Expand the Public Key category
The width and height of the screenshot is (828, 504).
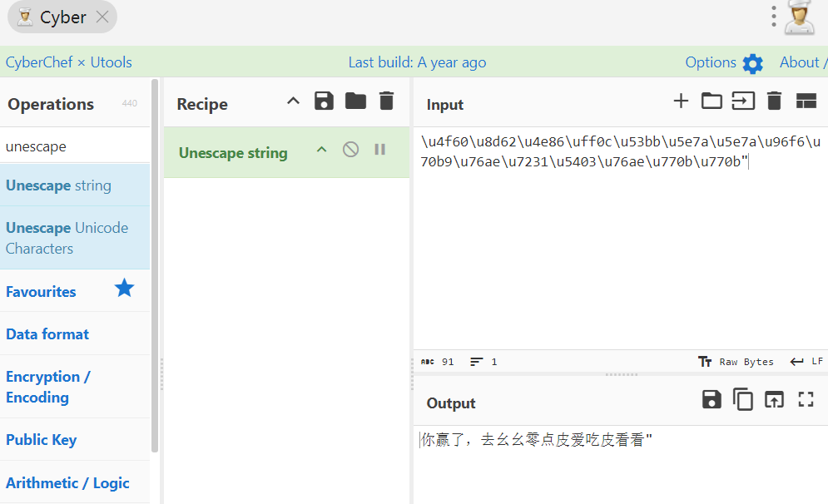(75, 440)
